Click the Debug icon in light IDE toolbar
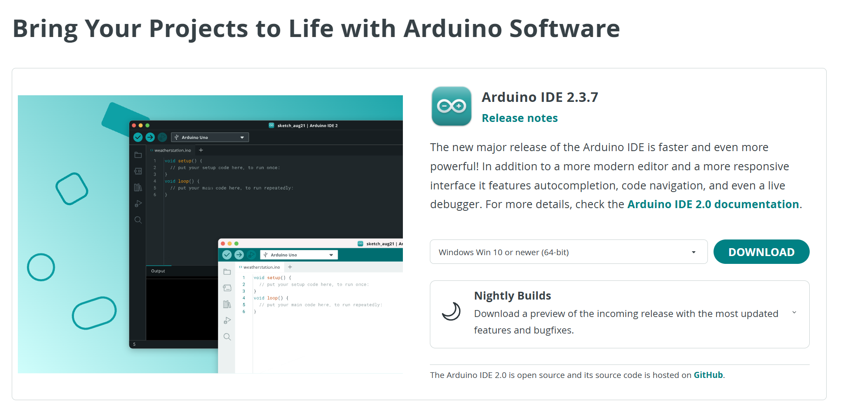This screenshot has height=408, width=868. click(x=251, y=255)
